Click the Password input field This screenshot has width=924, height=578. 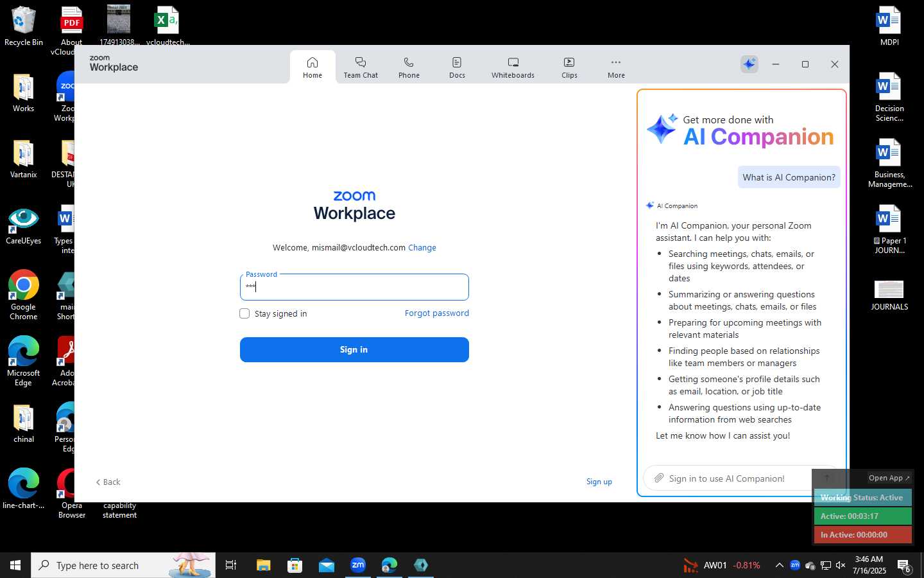point(354,287)
